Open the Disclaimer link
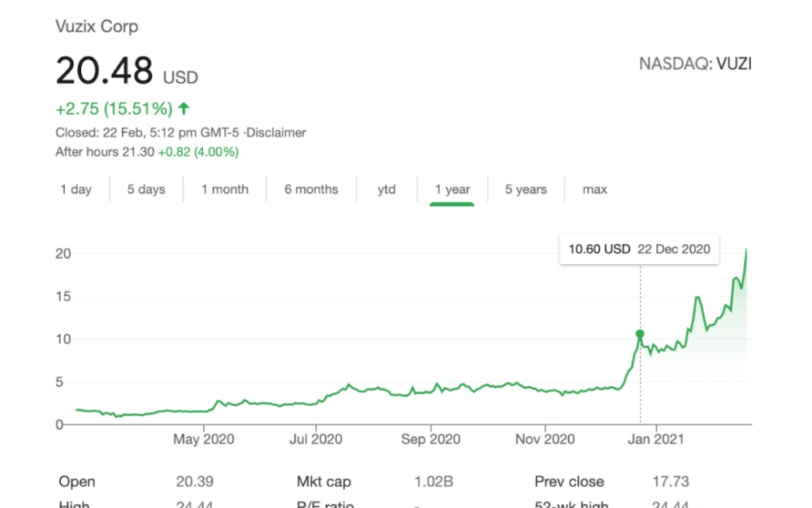812x508 pixels. (275, 132)
